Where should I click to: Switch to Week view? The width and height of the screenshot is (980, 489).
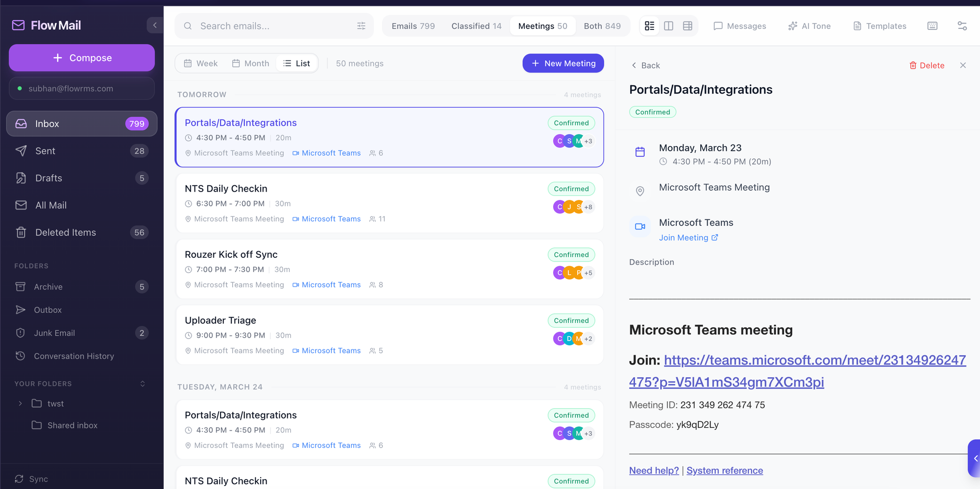click(x=200, y=63)
